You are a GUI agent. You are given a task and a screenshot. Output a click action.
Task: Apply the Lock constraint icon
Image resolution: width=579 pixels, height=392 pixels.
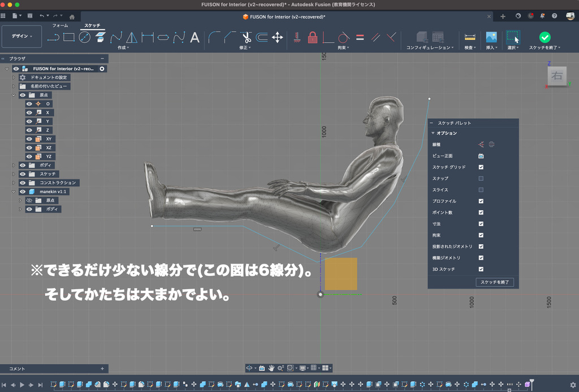(x=312, y=38)
